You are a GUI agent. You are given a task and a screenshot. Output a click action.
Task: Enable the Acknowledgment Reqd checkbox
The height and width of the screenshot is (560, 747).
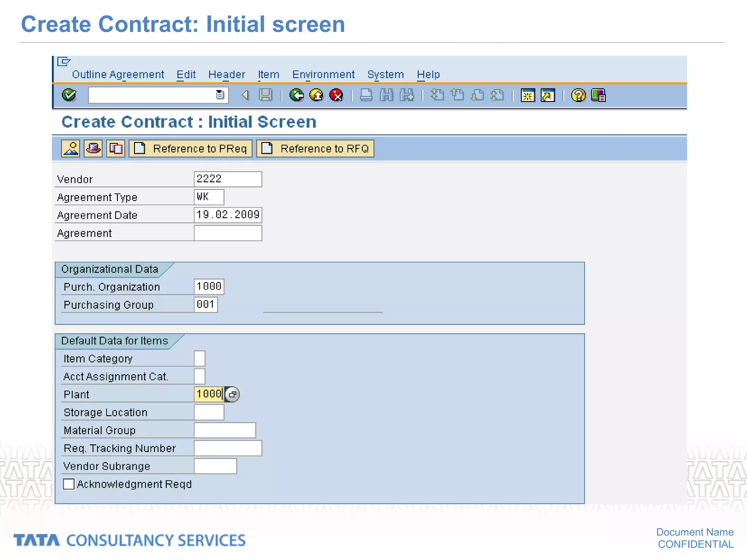tap(69, 484)
